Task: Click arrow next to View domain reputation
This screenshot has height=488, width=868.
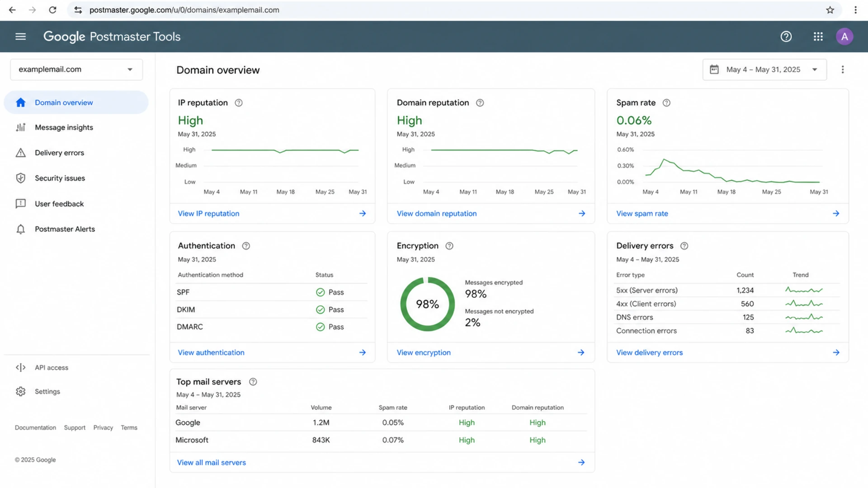Action: point(582,213)
